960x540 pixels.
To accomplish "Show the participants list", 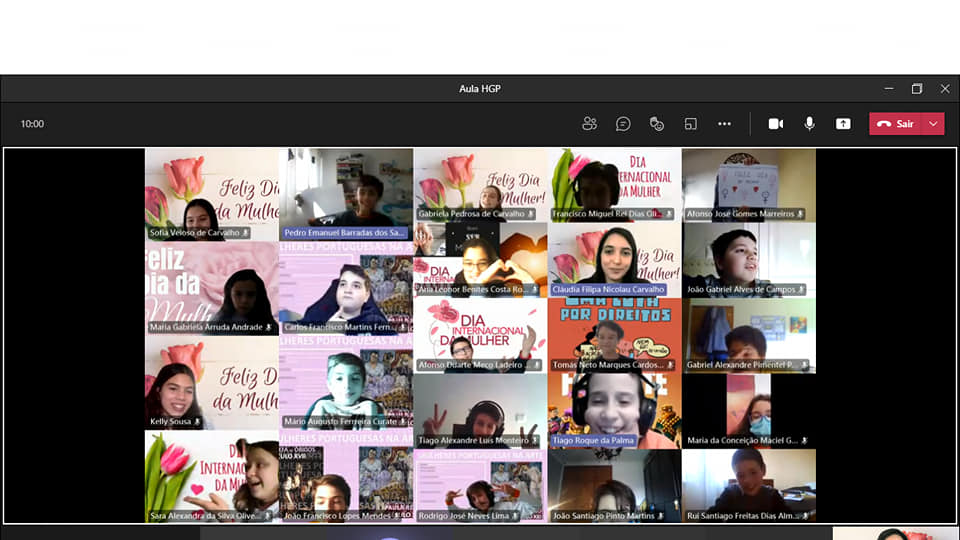I will pyautogui.click(x=589, y=124).
